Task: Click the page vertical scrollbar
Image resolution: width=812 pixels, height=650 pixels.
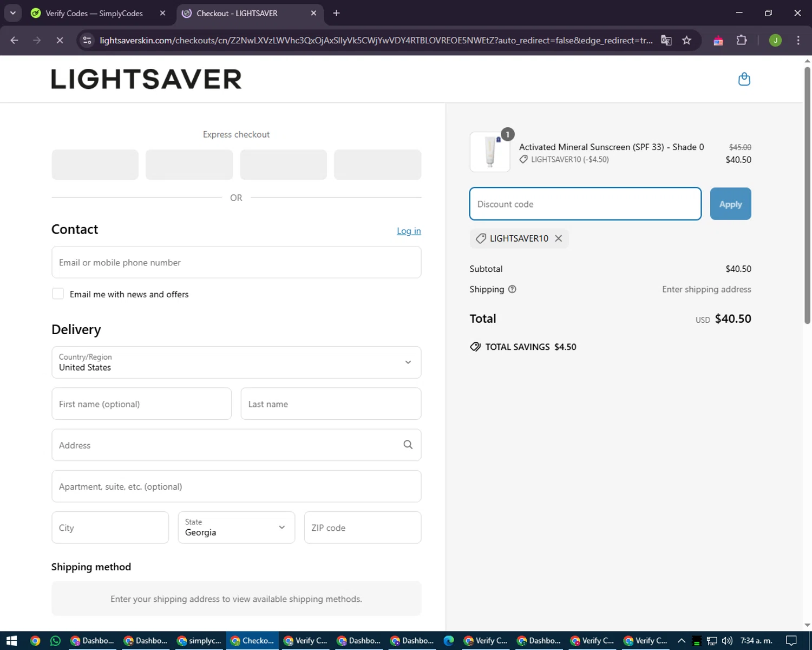Action: click(807, 195)
